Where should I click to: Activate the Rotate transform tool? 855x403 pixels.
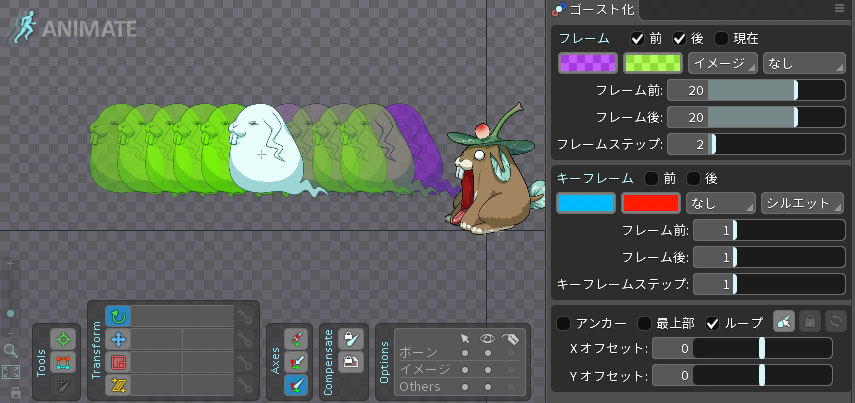[118, 316]
